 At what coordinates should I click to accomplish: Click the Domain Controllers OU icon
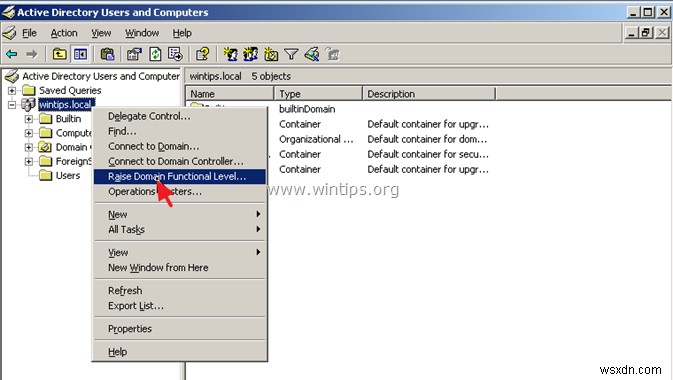tap(45, 147)
